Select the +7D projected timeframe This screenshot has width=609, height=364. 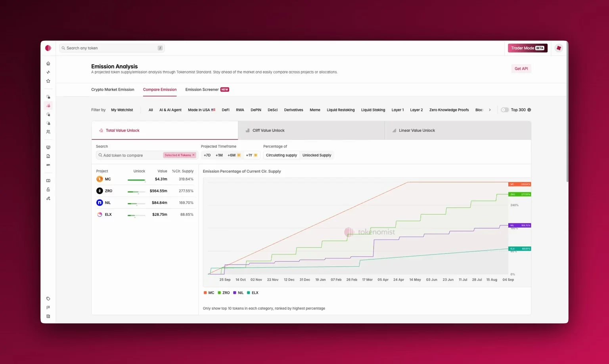[207, 155]
